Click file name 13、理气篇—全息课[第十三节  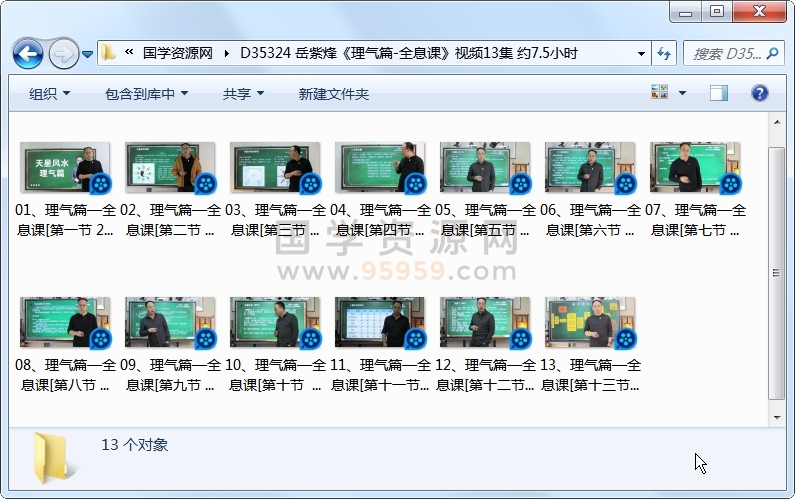click(x=590, y=375)
